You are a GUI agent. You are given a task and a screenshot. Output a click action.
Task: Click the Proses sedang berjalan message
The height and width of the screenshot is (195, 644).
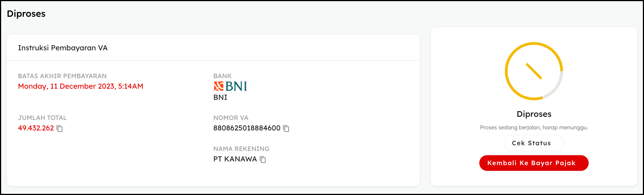[534, 128]
